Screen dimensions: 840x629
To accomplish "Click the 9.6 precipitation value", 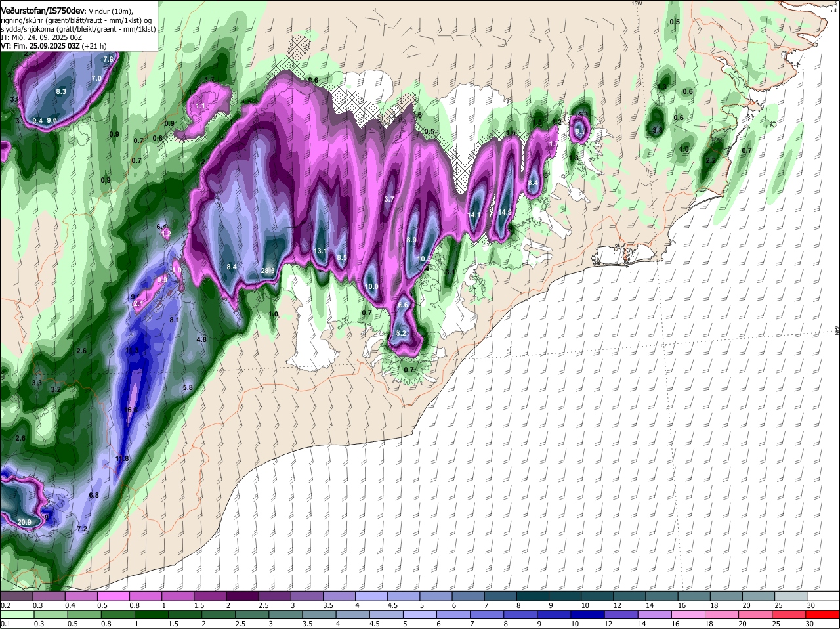I will [x=52, y=121].
